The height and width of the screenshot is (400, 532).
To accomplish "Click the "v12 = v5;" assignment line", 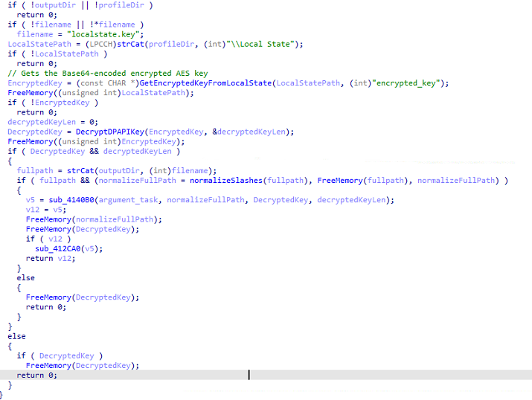I will coord(43,210).
